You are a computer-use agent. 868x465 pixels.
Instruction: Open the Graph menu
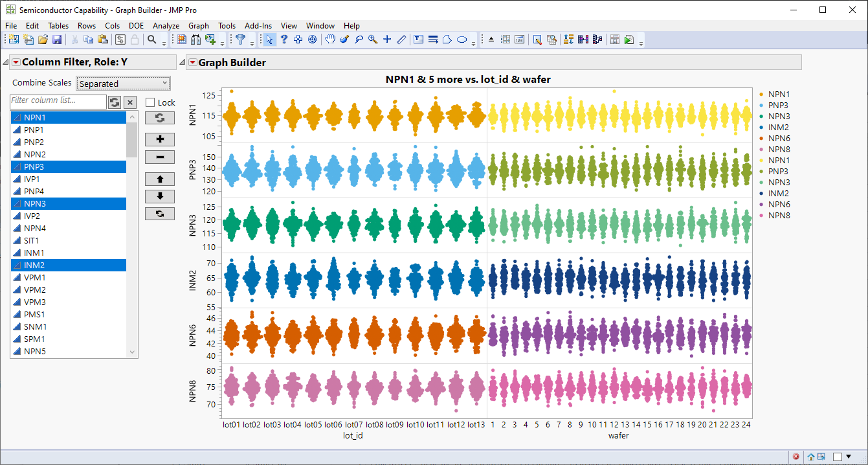(x=199, y=26)
